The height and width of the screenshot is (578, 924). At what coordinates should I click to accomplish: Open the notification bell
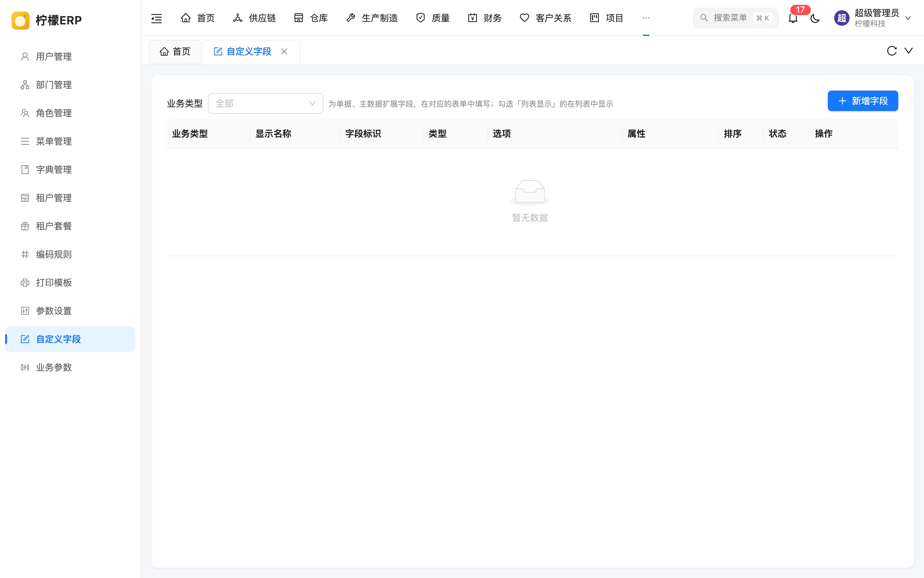793,18
